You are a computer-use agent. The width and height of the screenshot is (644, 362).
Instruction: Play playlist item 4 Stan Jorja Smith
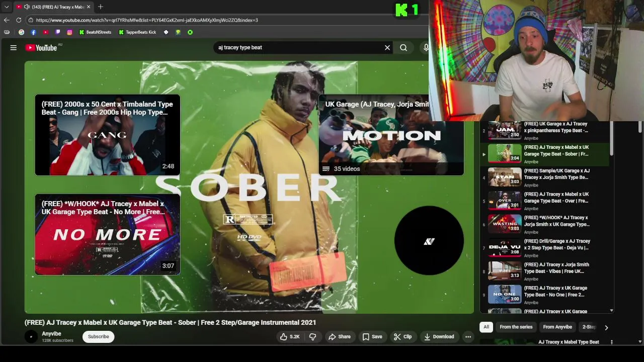[545, 177]
